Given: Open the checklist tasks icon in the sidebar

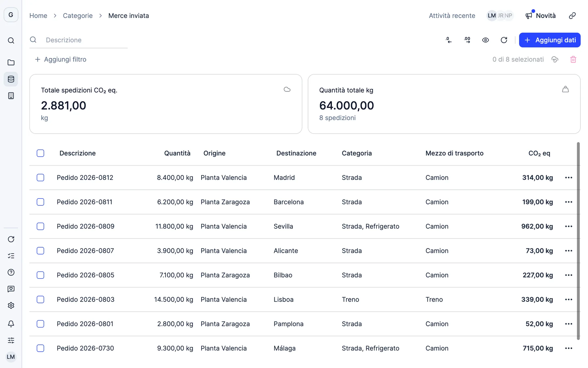Looking at the screenshot, I should point(11,256).
